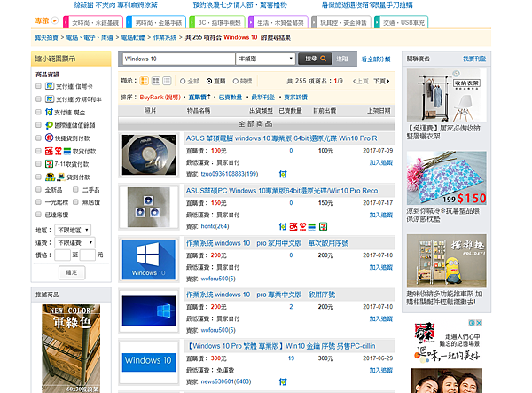Open the 運費 shipping dropdown
Viewport: 532px width, 393px height.
click(74, 243)
